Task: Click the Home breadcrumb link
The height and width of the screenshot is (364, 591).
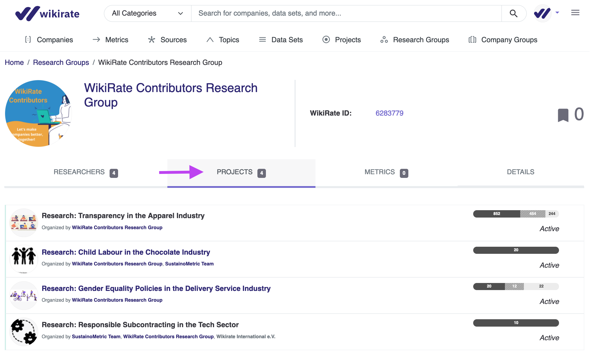Action: coord(14,62)
